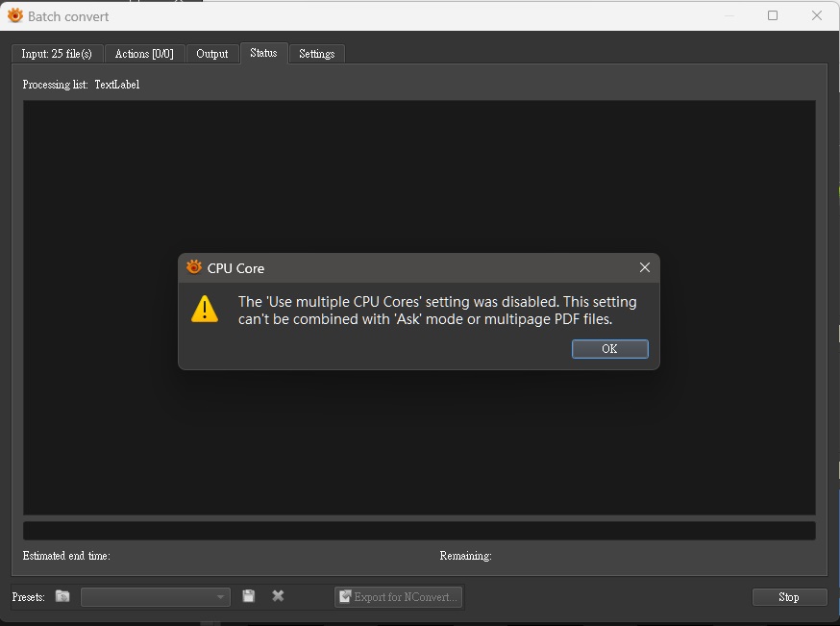Click the delete preset X icon
Viewport: 840px width, 626px height.
[278, 596]
